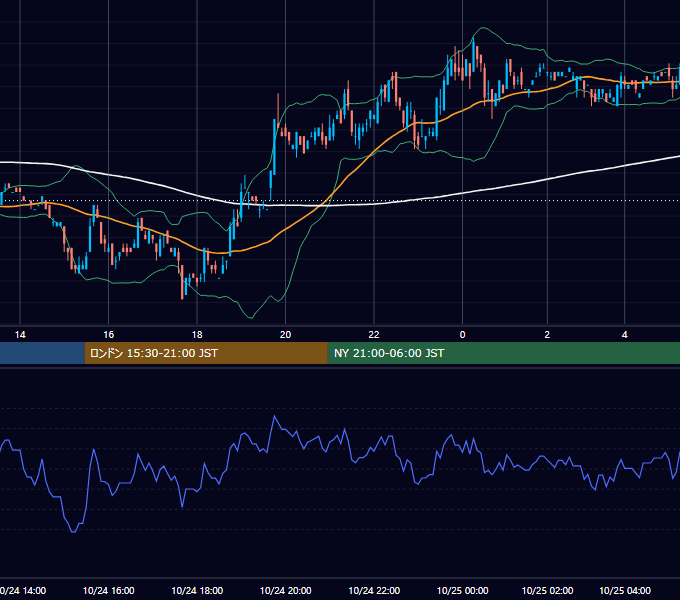Click the 10/25 00:00 date label

(x=462, y=590)
